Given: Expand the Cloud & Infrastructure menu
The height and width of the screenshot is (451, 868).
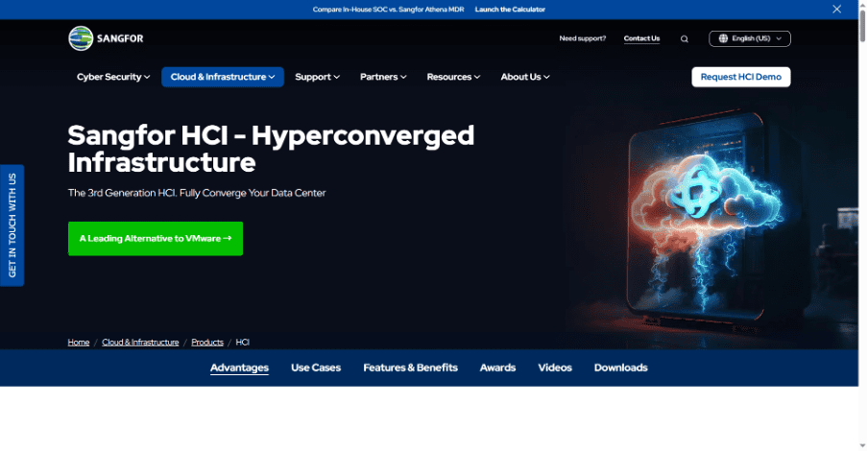Looking at the screenshot, I should pyautogui.click(x=223, y=77).
